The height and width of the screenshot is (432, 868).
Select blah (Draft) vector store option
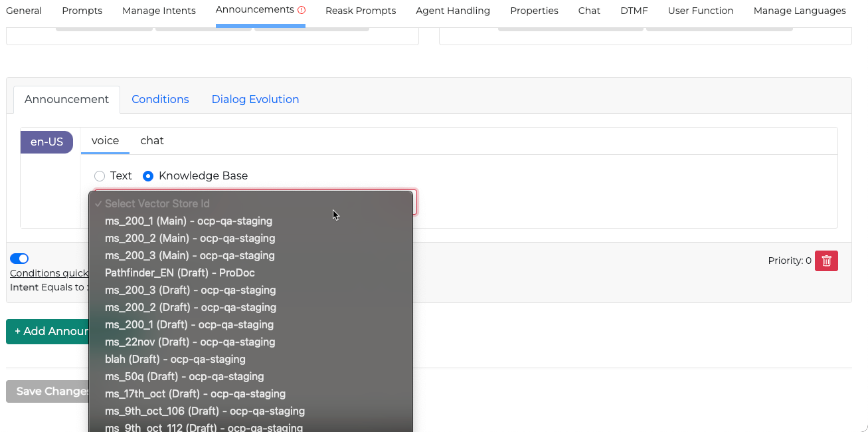[175, 360]
